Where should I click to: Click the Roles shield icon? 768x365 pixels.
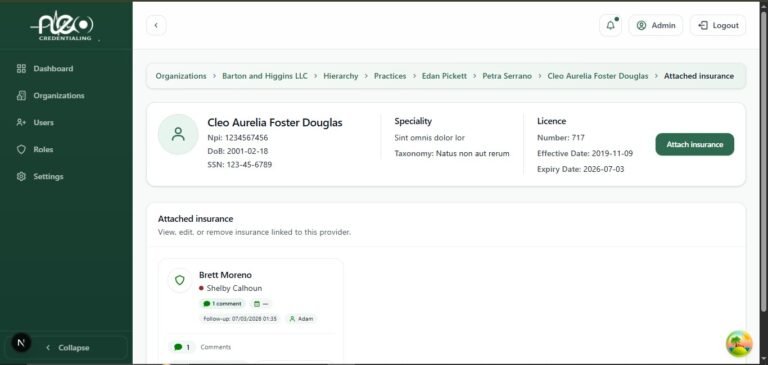click(x=21, y=149)
